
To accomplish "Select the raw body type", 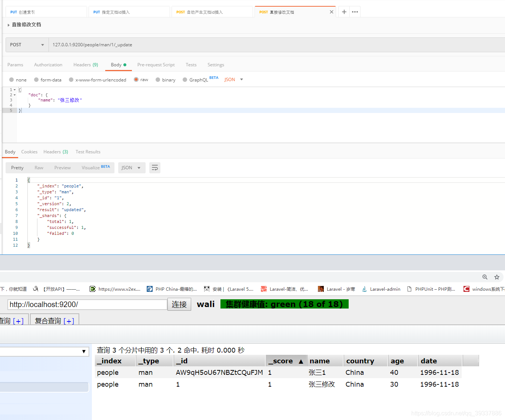I will pos(141,80).
